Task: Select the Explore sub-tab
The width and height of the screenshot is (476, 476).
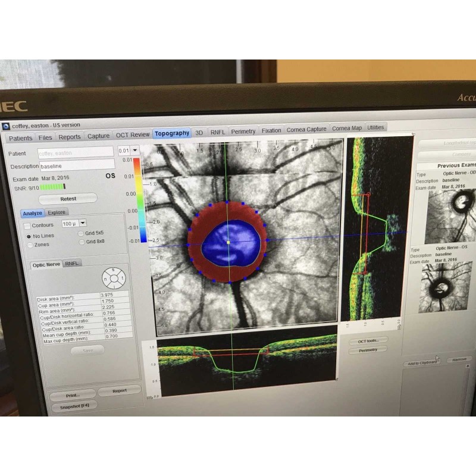Action: (57, 212)
